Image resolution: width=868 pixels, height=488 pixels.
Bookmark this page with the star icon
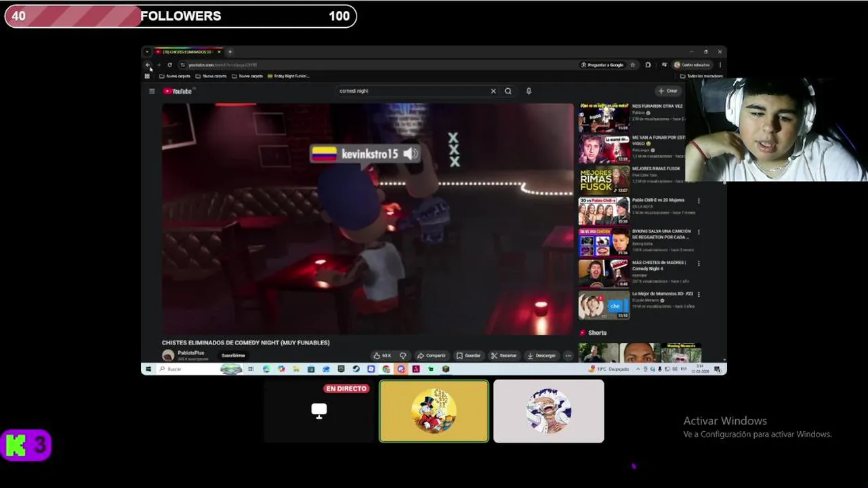632,65
